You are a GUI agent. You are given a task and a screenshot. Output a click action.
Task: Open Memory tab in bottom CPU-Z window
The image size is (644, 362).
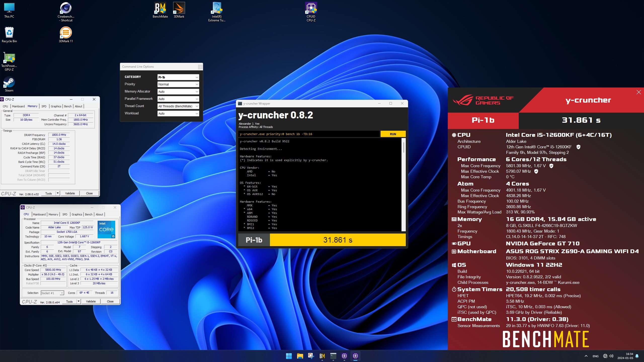pyautogui.click(x=53, y=214)
